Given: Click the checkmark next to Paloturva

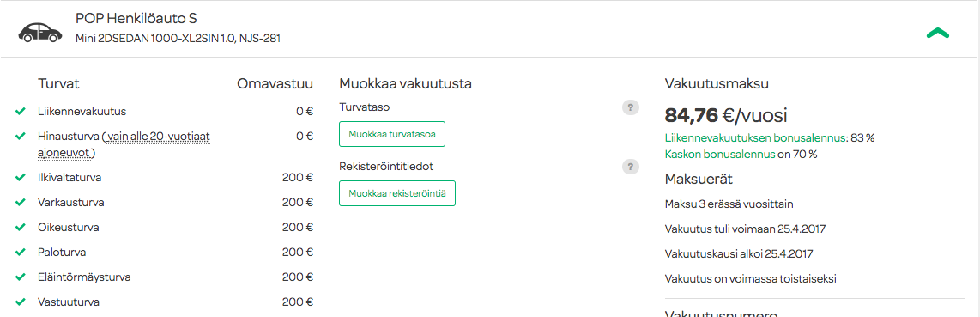Looking at the screenshot, I should pos(21,252).
